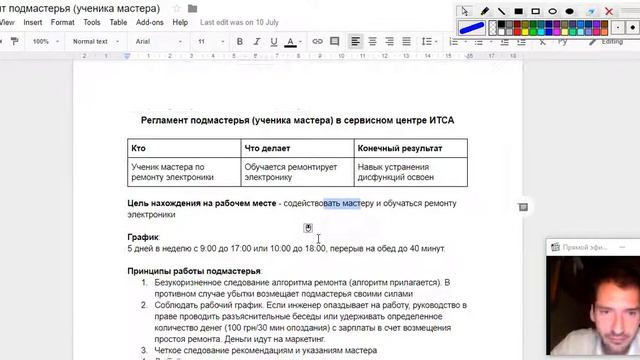Image resolution: width=640 pixels, height=360 pixels.
Task: Click the document title text
Action: coord(80,8)
